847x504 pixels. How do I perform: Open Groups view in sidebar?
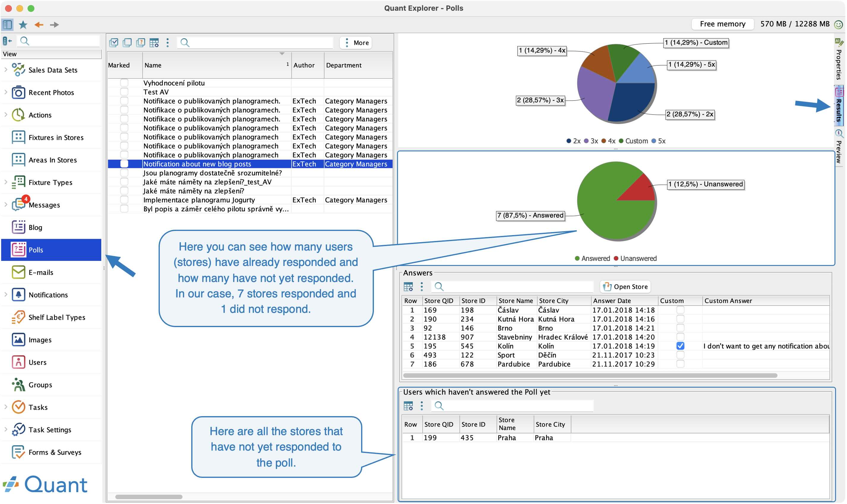tap(51, 385)
